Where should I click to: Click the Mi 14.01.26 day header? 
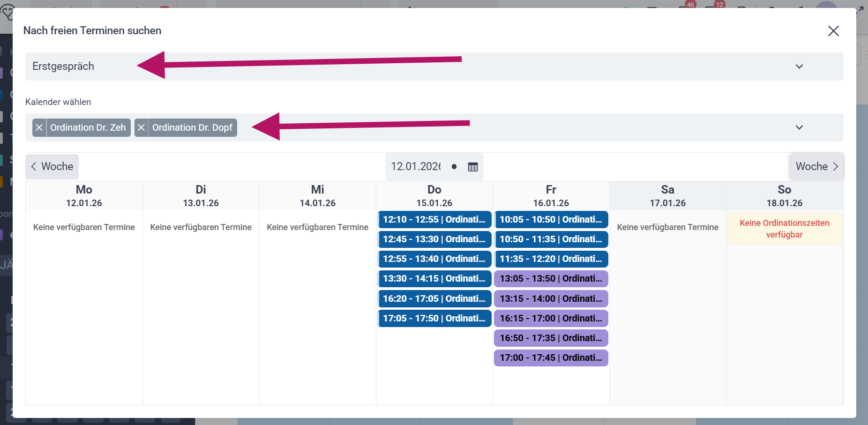click(x=318, y=196)
